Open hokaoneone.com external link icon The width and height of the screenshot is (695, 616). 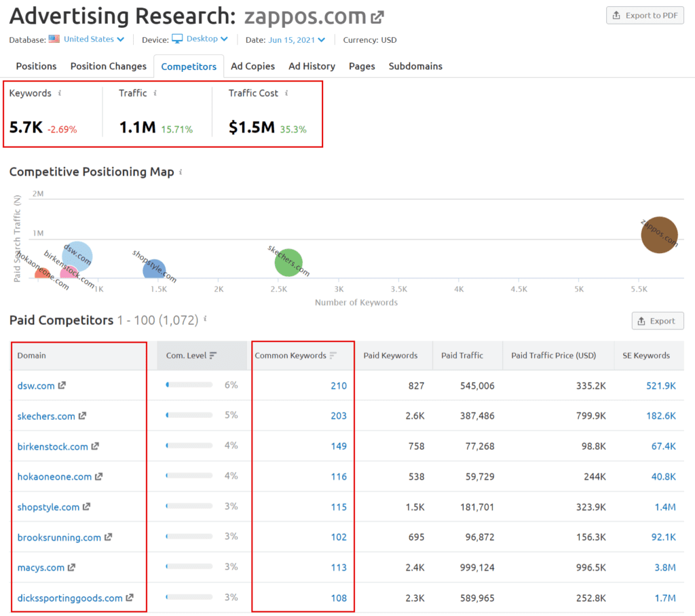pos(99,476)
